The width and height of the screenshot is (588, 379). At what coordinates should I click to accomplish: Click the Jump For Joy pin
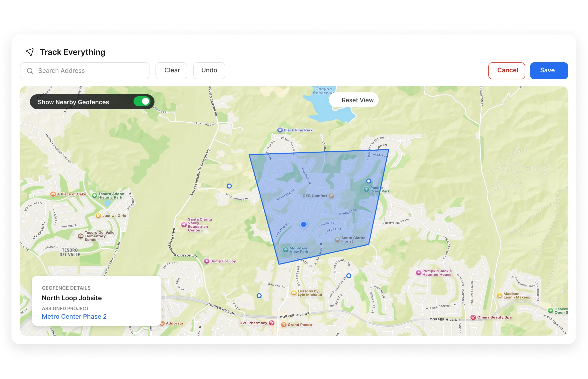207,261
